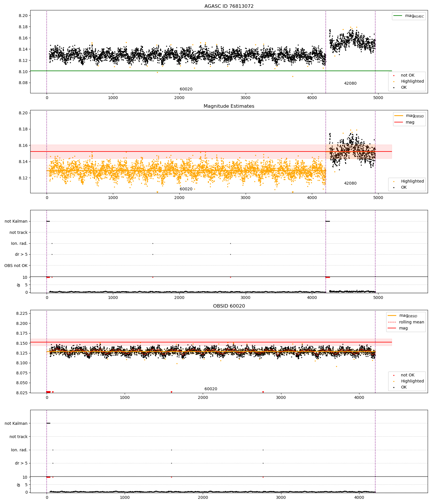The height and width of the screenshot is (504, 432).
Task: Click the mag OBSID legend entry in Magnitude Estimates
Action: pyautogui.click(x=409, y=116)
